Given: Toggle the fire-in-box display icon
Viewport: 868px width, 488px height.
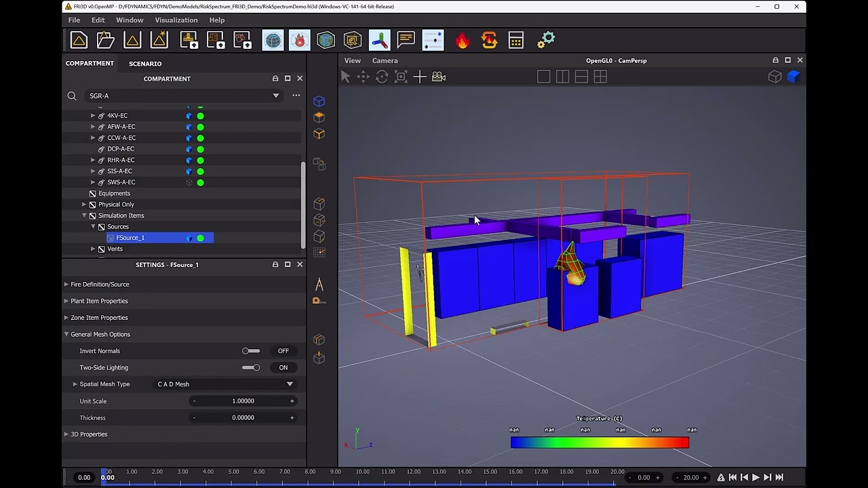Looking at the screenshot, I should 299,41.
